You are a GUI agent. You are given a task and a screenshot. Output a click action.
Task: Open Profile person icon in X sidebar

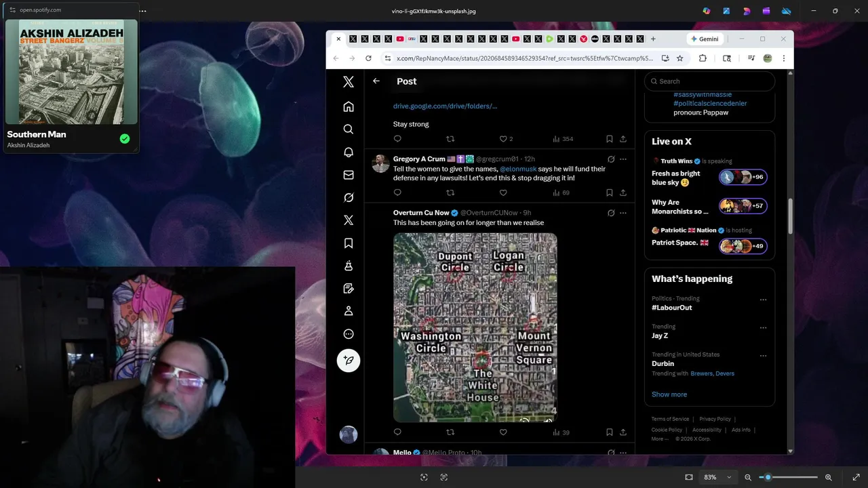tap(349, 310)
